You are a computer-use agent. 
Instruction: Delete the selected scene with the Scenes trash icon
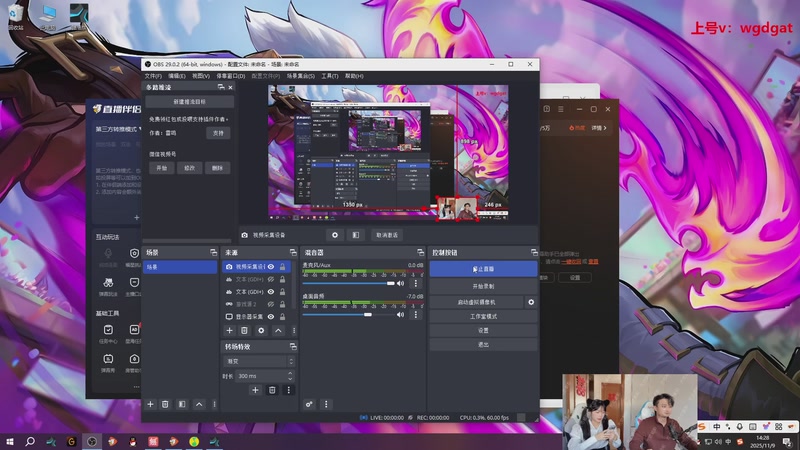165,404
